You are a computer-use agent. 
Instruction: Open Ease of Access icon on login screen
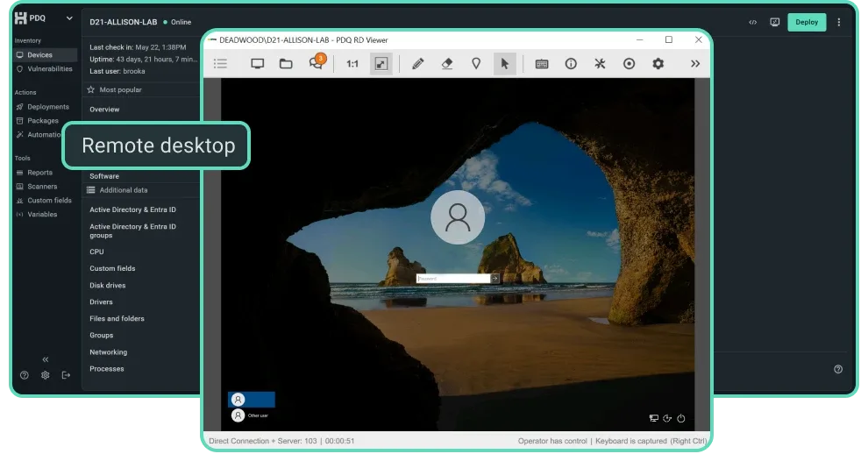(667, 419)
